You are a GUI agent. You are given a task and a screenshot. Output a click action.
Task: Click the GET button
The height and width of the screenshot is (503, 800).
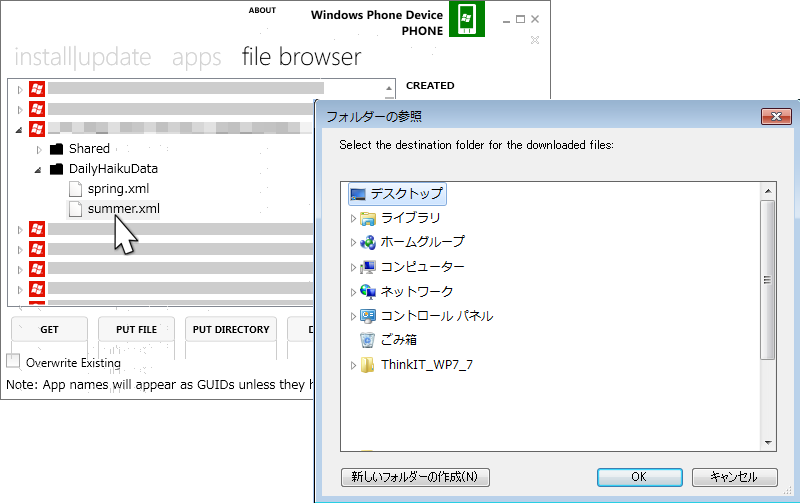49,330
